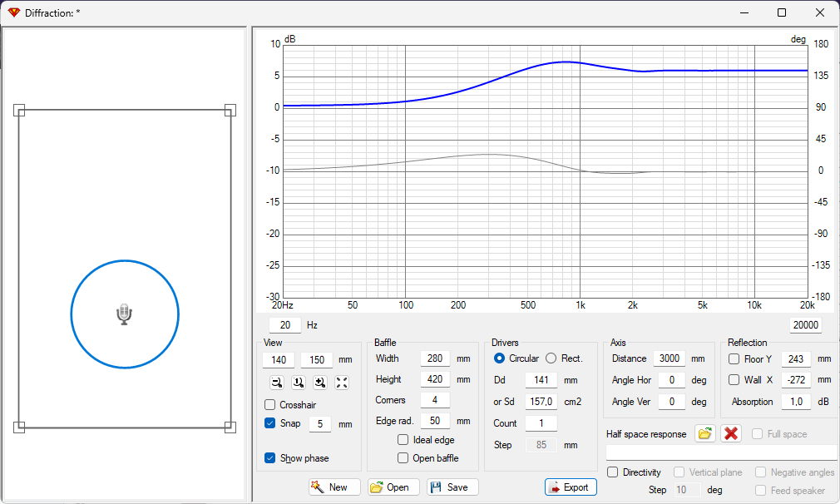840x504 pixels.
Task: Edit the Sd area field showing 157,0
Action: coord(541,401)
